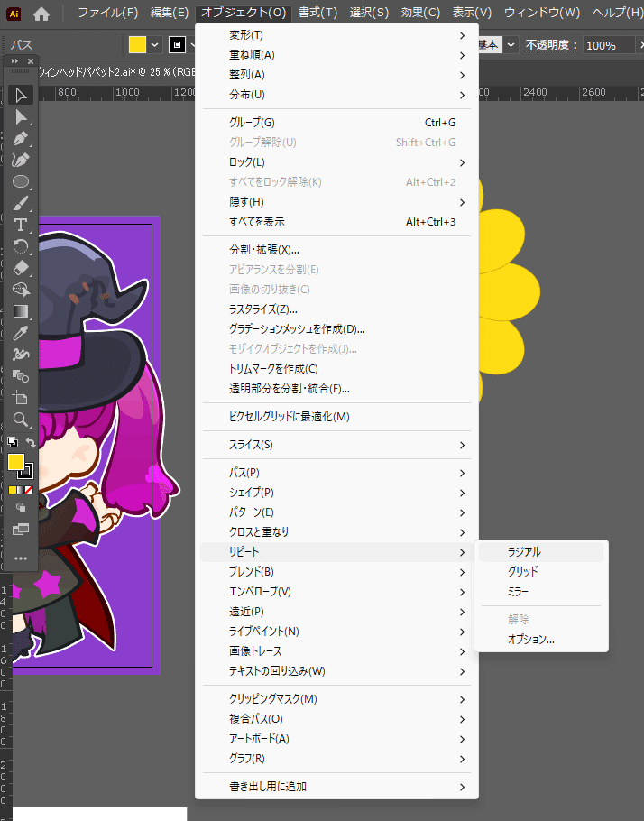644x821 pixels.
Task: Open 効果(C) menu
Action: (420, 13)
